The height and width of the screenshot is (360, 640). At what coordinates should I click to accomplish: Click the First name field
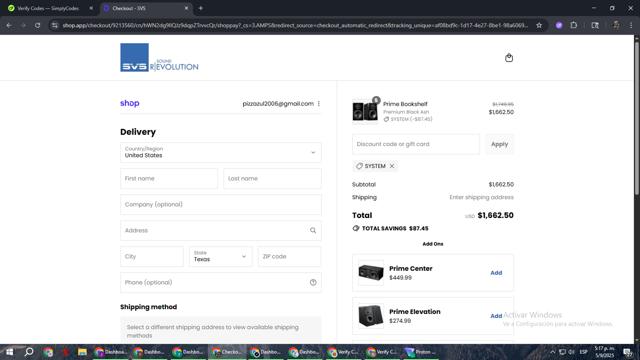[169, 178]
